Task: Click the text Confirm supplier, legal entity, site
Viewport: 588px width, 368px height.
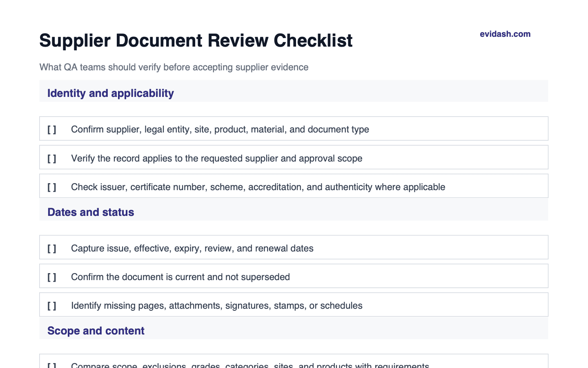Action: click(220, 129)
